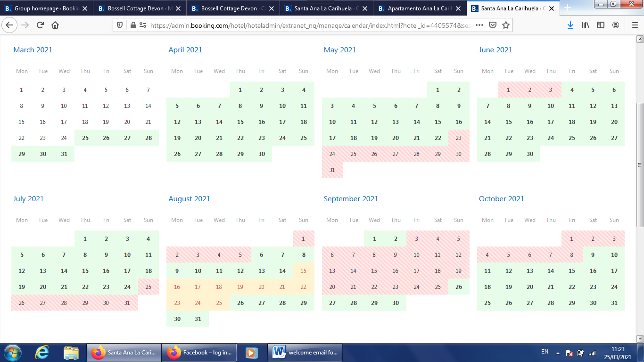Screen dimensions: 644x362
Task: Open the Firefox account profile icon
Action: pos(616,25)
